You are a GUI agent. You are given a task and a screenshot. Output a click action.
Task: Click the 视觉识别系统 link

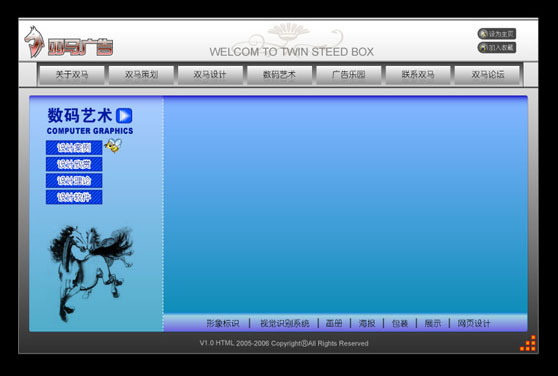[x=285, y=323]
